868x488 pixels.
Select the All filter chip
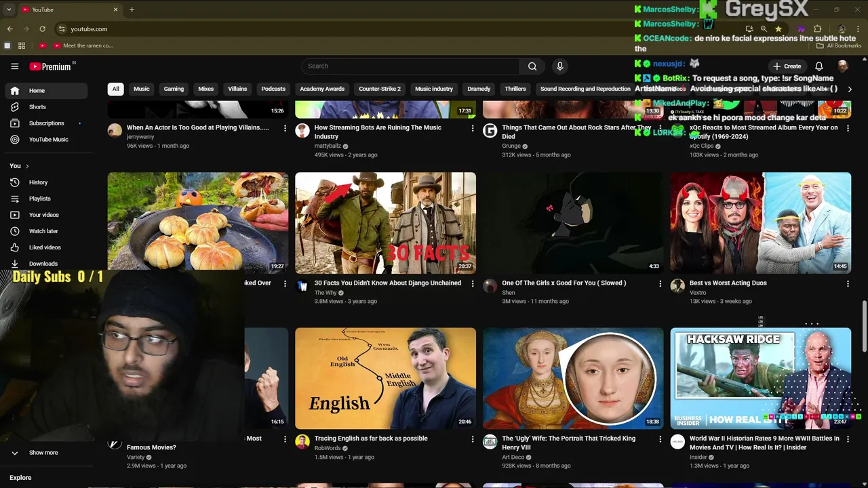[x=115, y=89]
